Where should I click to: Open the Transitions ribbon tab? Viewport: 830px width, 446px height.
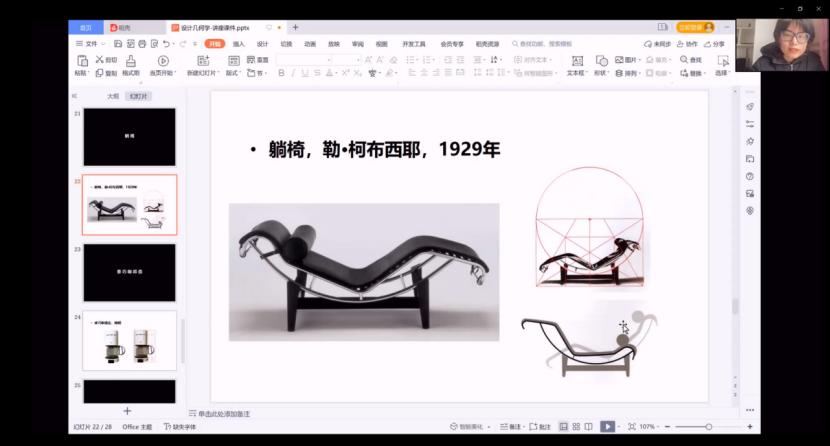(286, 44)
